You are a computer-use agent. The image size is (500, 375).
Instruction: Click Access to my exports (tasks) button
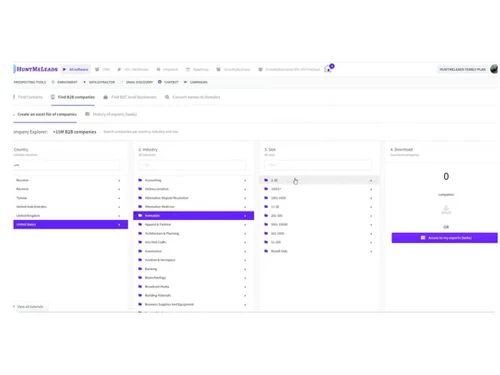point(445,238)
